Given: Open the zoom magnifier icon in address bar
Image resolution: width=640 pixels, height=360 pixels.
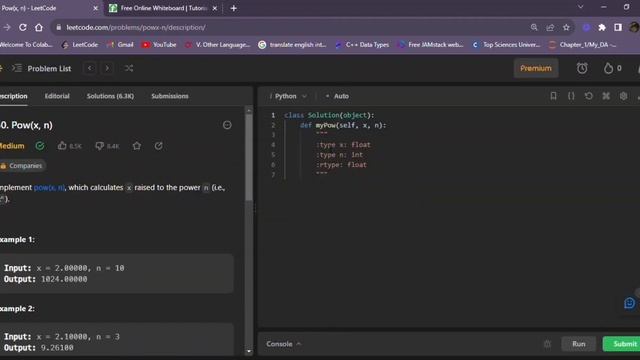Looking at the screenshot, I should pyautogui.click(x=534, y=27).
